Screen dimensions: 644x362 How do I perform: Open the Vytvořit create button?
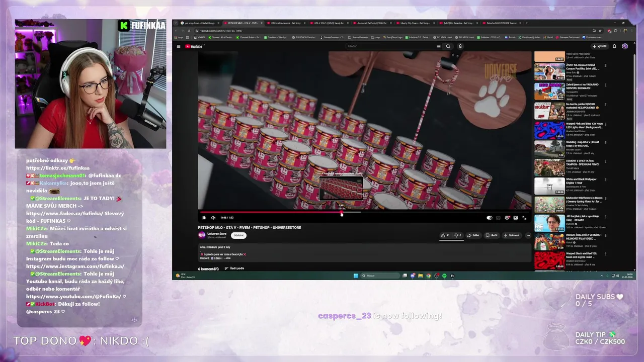[599, 46]
